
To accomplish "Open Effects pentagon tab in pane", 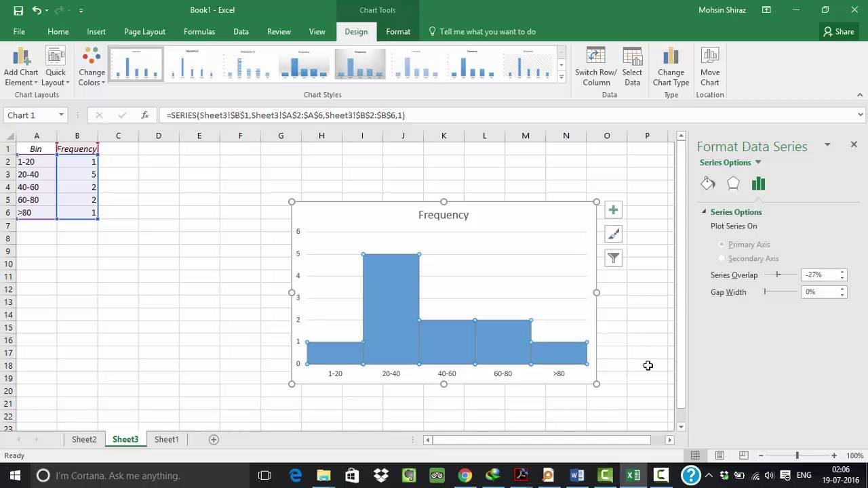I will coord(733,184).
